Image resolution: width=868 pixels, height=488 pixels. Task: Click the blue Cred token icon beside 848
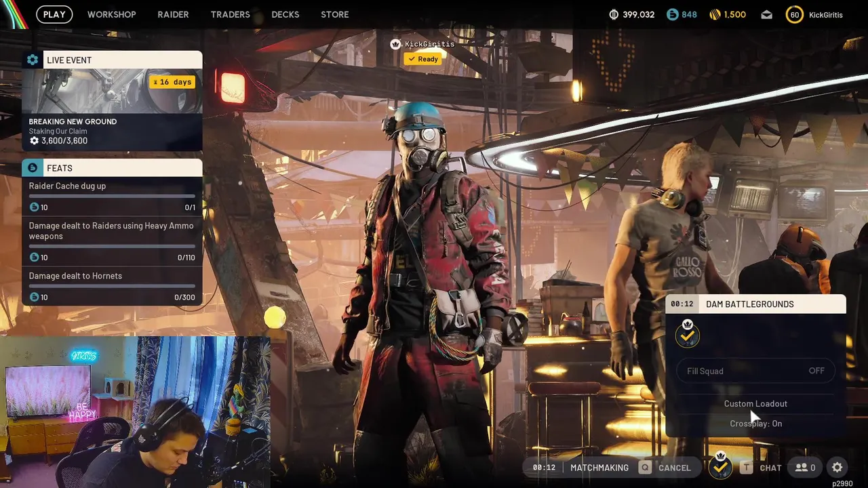point(672,14)
